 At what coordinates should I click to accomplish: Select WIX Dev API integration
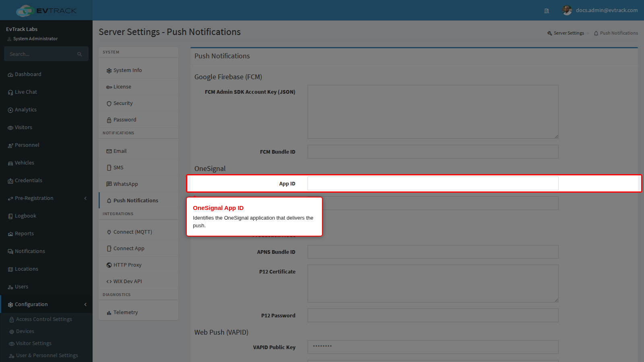138,282
